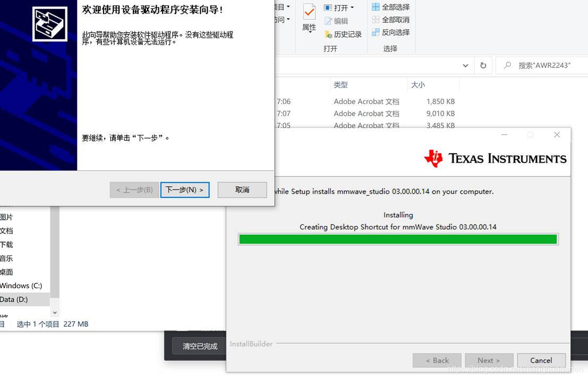Click the driver wizard hardware icon
This screenshot has height=379, width=588.
coord(50,24)
